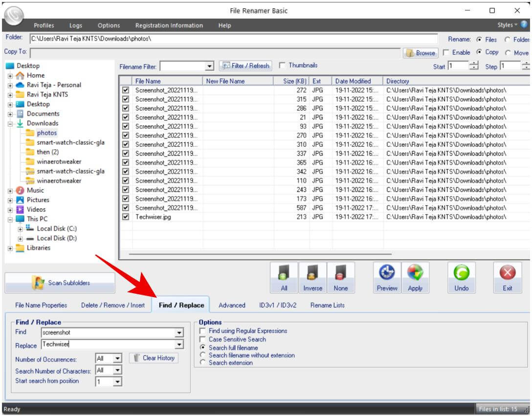The width and height of the screenshot is (532, 417).
Task: Apply the rename changes
Action: click(x=415, y=278)
